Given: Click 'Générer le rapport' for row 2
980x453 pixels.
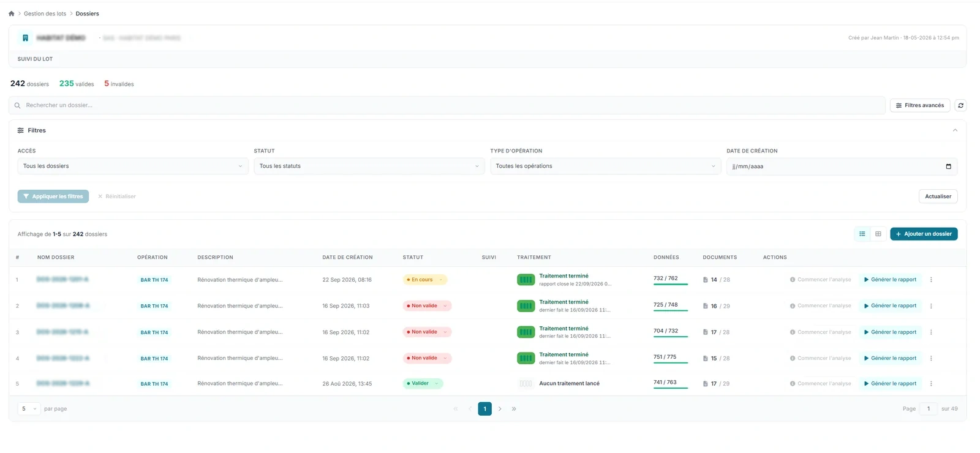Looking at the screenshot, I should coord(890,305).
